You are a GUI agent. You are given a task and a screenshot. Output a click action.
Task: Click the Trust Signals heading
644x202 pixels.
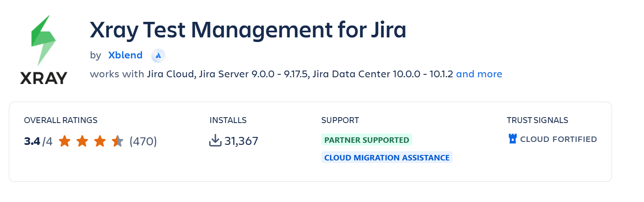pos(538,120)
